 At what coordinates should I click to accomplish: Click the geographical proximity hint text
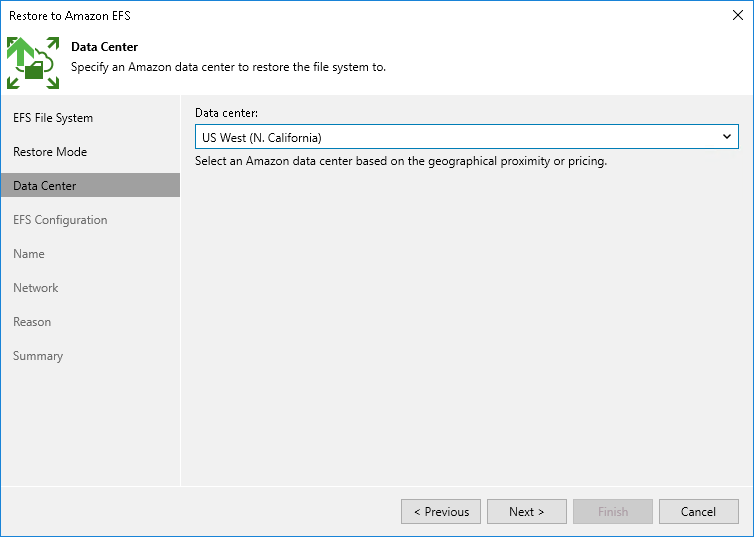401,161
